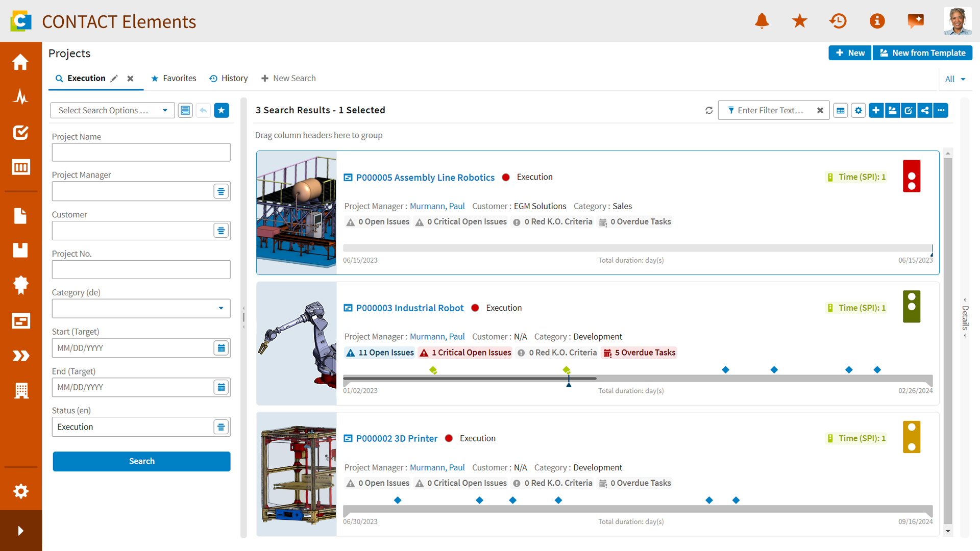Toggle the table view of results
Image resolution: width=980 pixels, height=551 pixels.
tap(841, 110)
